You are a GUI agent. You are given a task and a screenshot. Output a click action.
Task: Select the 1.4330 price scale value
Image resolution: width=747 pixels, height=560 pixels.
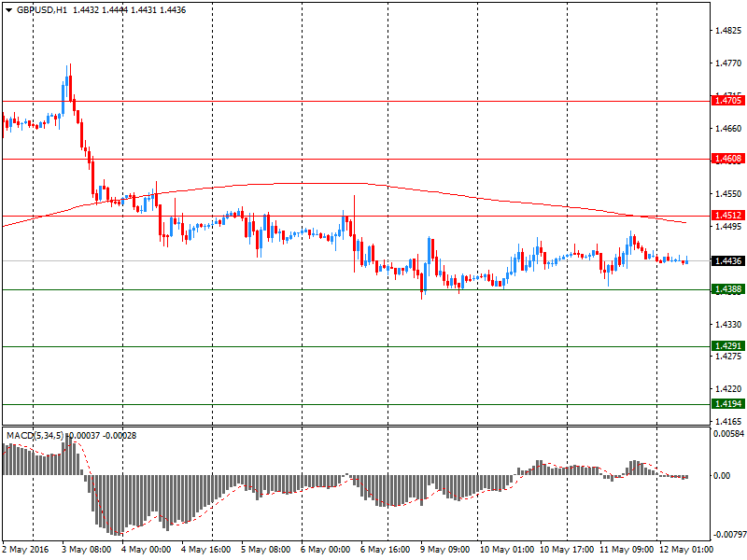728,324
